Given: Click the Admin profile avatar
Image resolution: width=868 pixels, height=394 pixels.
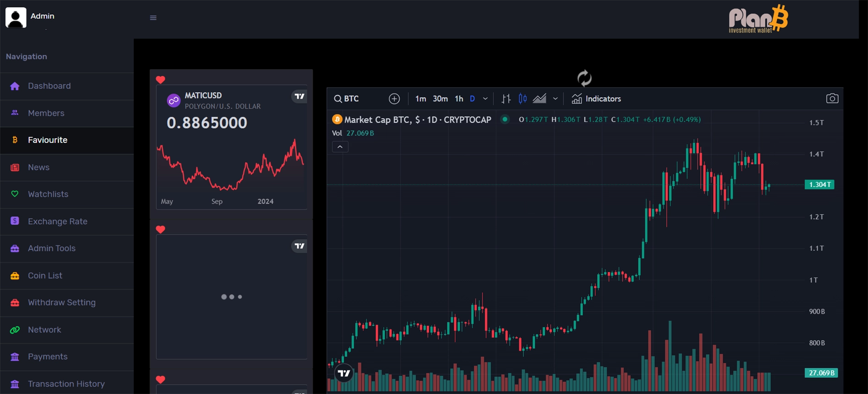Looking at the screenshot, I should 16,17.
